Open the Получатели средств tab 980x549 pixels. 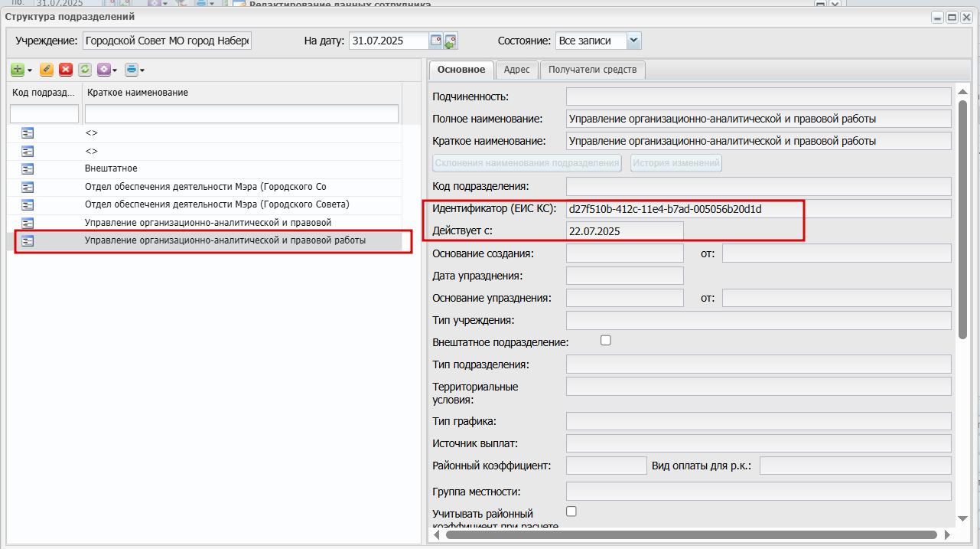point(593,70)
